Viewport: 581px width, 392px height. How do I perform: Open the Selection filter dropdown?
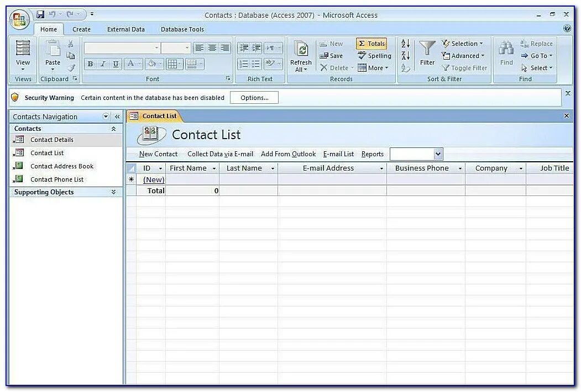pyautogui.click(x=463, y=44)
